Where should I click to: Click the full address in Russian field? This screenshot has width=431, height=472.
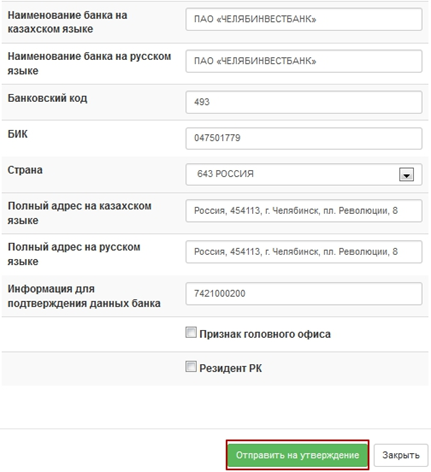click(304, 252)
